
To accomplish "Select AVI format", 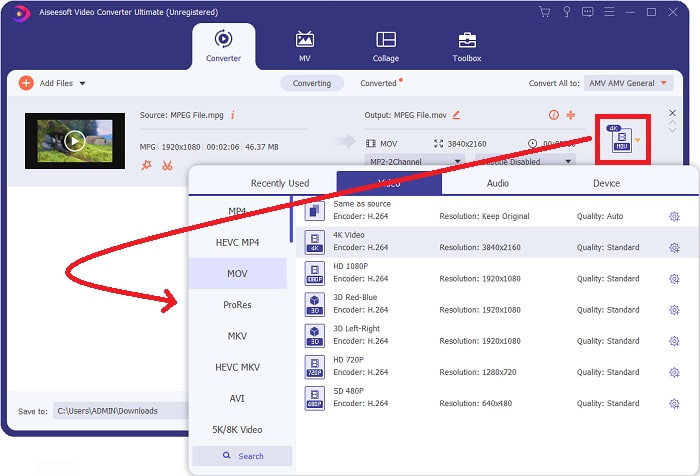I will pos(237,398).
